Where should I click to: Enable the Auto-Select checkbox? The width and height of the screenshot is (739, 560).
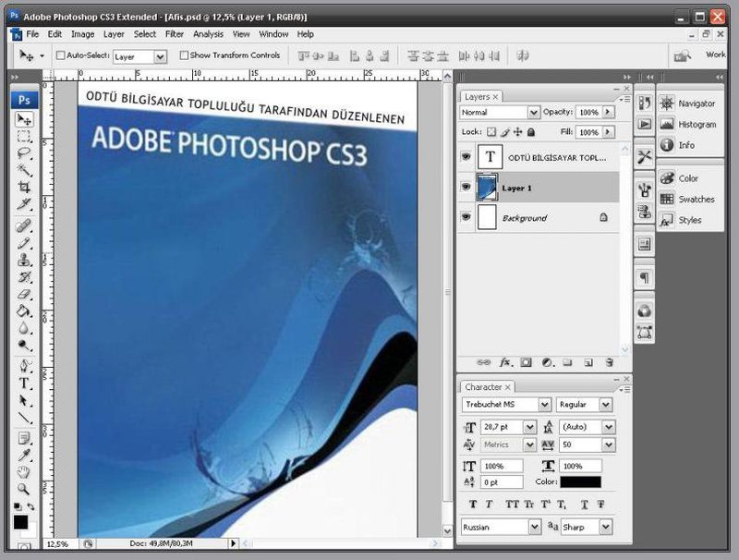point(61,55)
